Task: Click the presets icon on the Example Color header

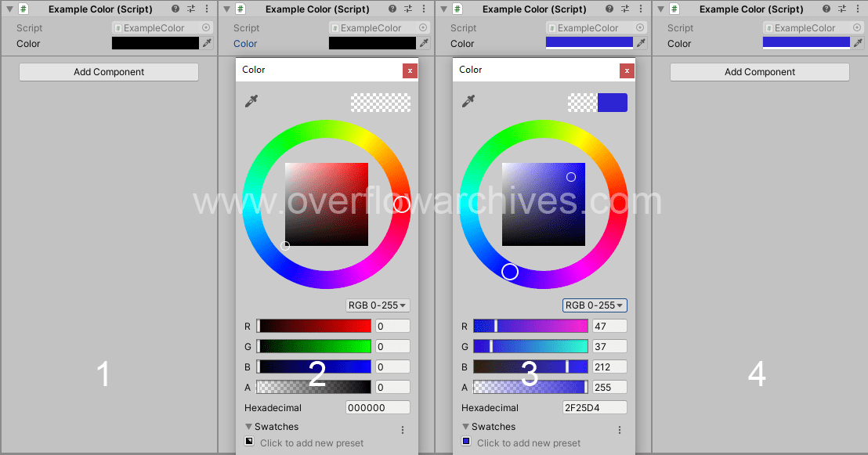Action: click(190, 9)
